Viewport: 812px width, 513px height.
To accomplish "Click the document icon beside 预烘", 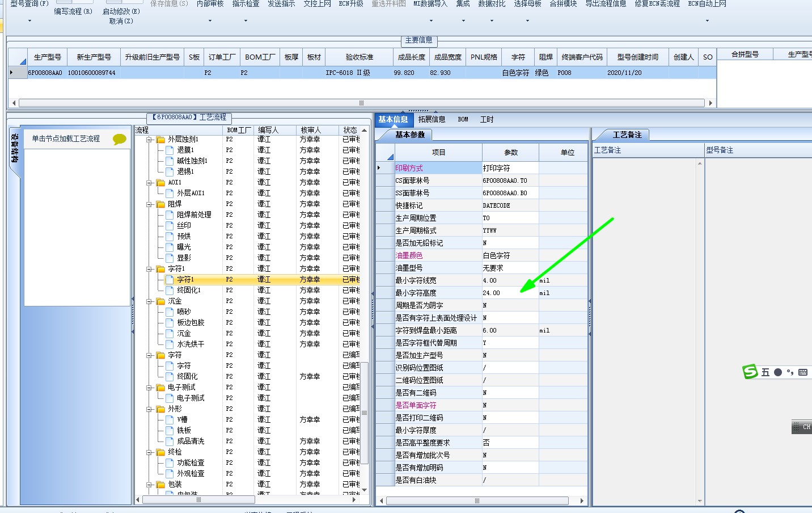I will 170,237.
